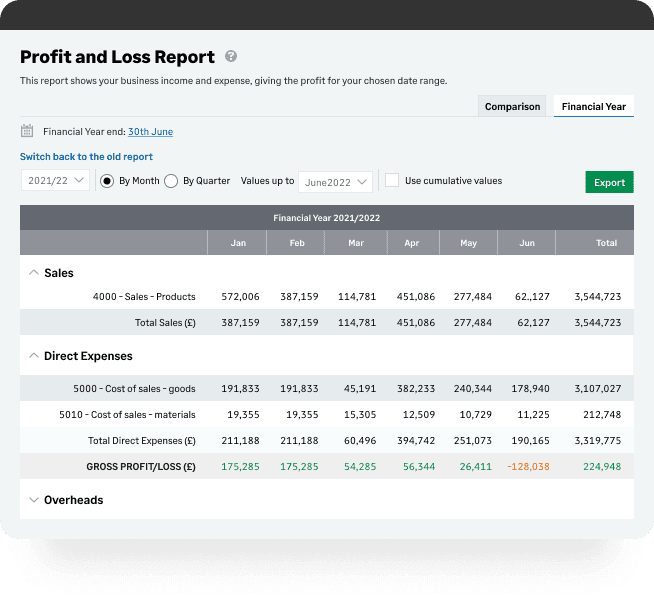Expand the Overheads section

tap(33, 500)
